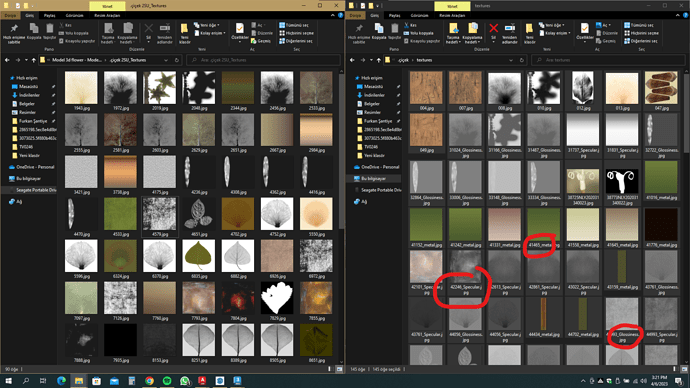Screen dimensions: 690x388
Task: Click the red Sil delete icon in right window
Action: tap(493, 32)
